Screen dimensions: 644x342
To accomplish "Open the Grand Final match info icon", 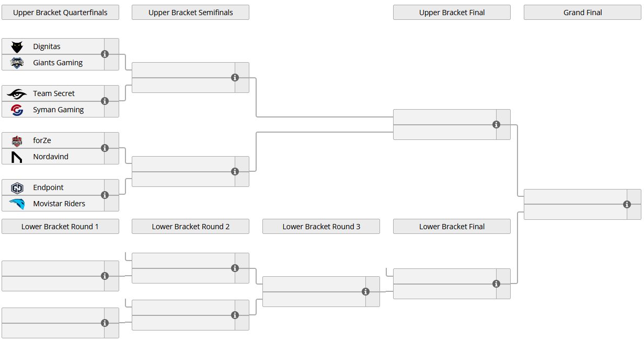I will click(x=627, y=205).
